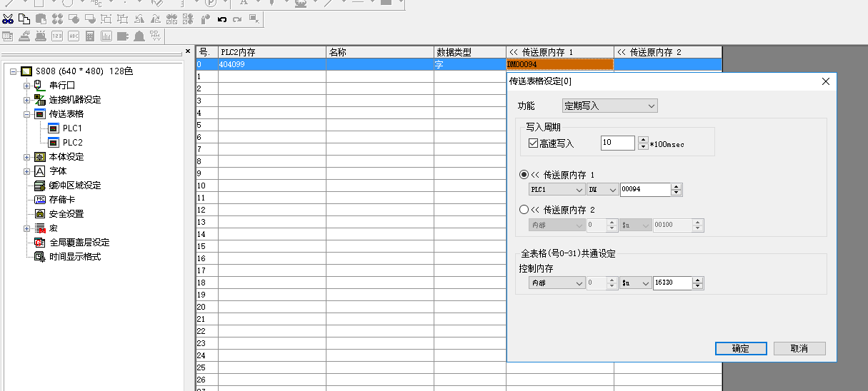Open the 功能 定期写入 dropdown
The width and height of the screenshot is (868, 391).
[609, 106]
